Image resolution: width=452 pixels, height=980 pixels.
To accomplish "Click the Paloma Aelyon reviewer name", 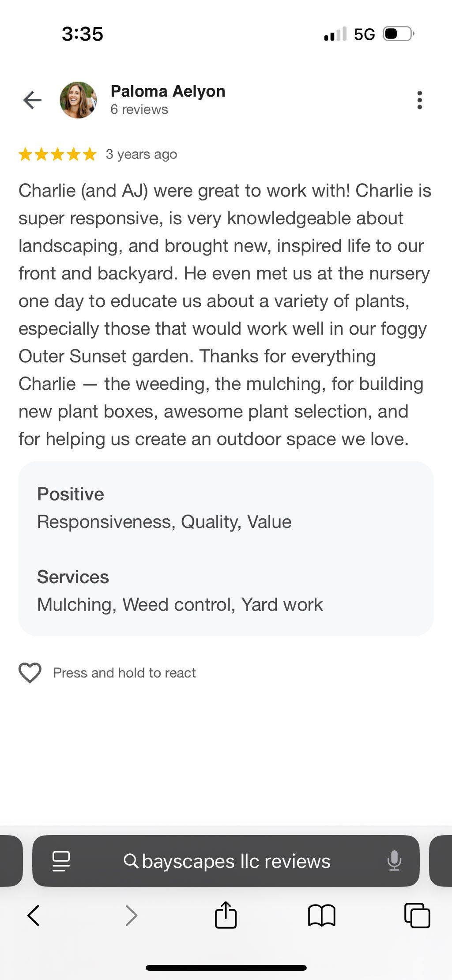I will pos(168,91).
